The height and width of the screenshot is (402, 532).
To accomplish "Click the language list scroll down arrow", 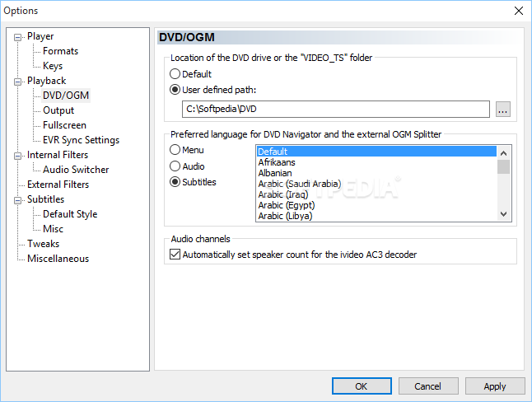I will (503, 214).
